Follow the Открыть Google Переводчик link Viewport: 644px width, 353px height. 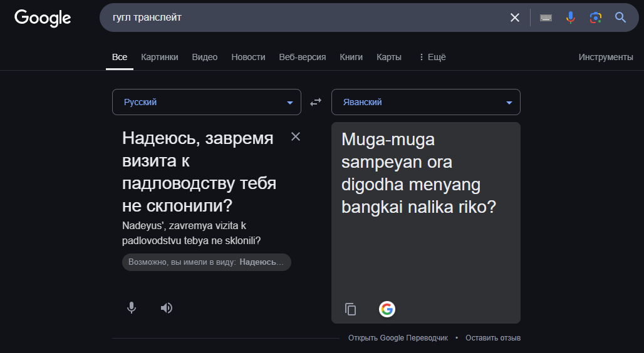click(x=398, y=338)
